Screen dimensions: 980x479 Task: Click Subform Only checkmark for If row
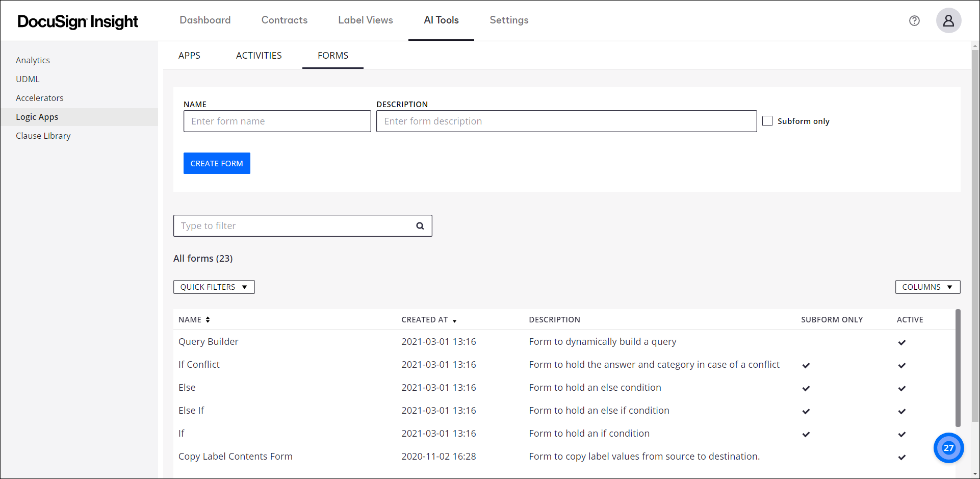click(x=806, y=434)
